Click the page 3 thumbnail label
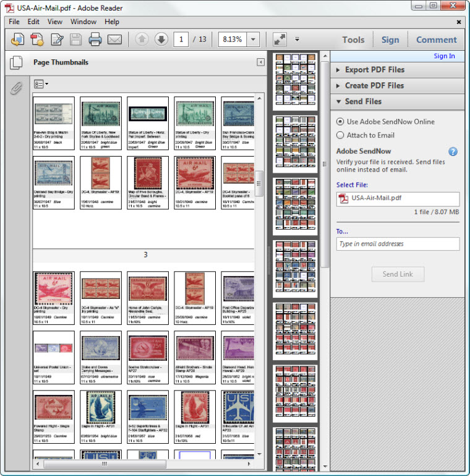Image resolution: width=470 pixels, height=476 pixels. point(145,254)
